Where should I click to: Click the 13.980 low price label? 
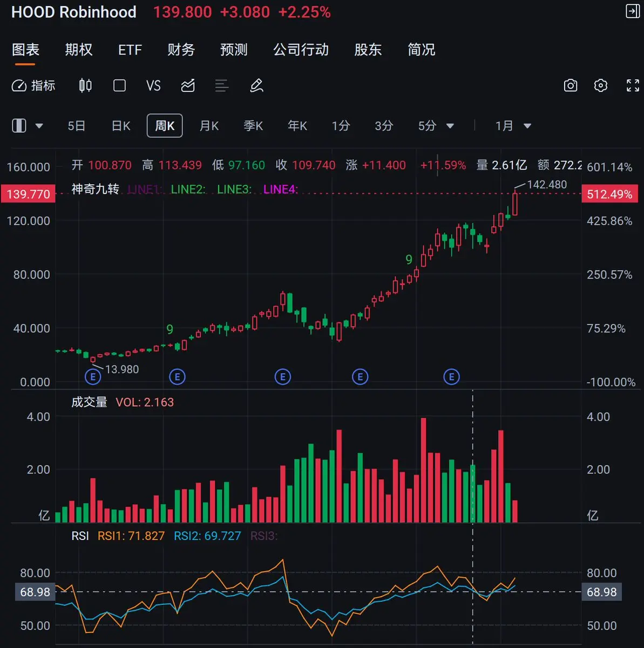pos(122,369)
